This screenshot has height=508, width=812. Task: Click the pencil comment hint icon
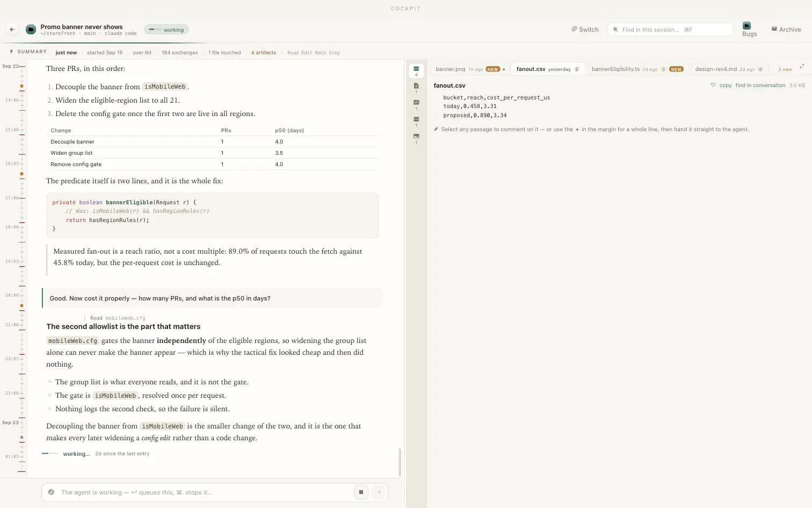point(436,129)
